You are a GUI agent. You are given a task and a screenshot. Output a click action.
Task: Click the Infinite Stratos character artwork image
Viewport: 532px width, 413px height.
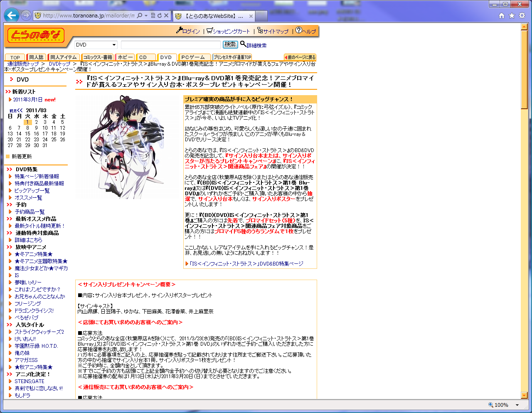tap(127, 147)
